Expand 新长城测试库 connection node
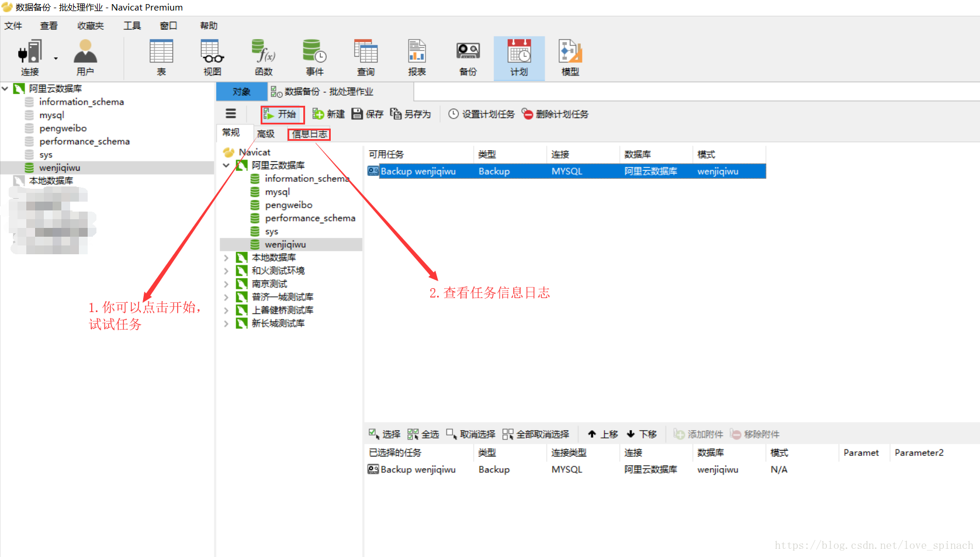Image resolution: width=980 pixels, height=557 pixels. pyautogui.click(x=226, y=323)
